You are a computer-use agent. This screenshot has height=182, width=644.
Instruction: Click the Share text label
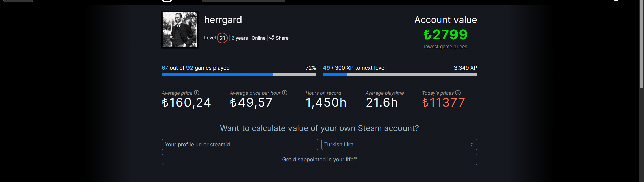(282, 38)
